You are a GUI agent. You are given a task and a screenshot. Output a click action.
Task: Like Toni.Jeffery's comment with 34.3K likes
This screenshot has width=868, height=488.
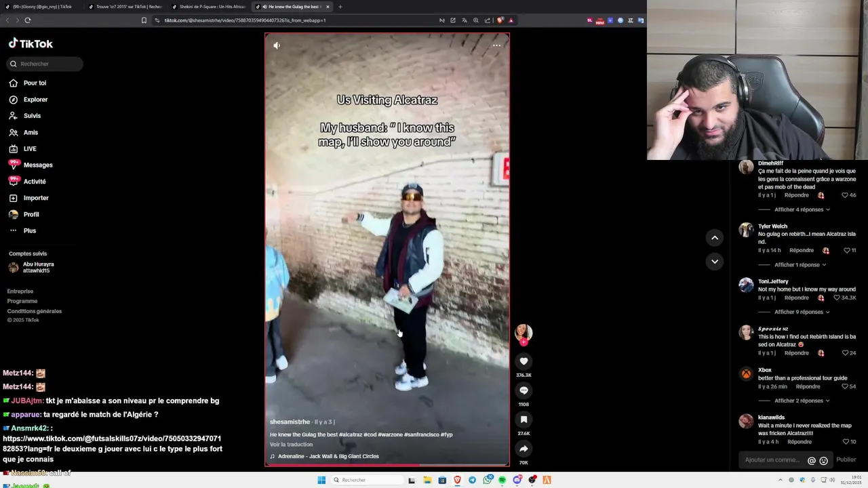[837, 298]
